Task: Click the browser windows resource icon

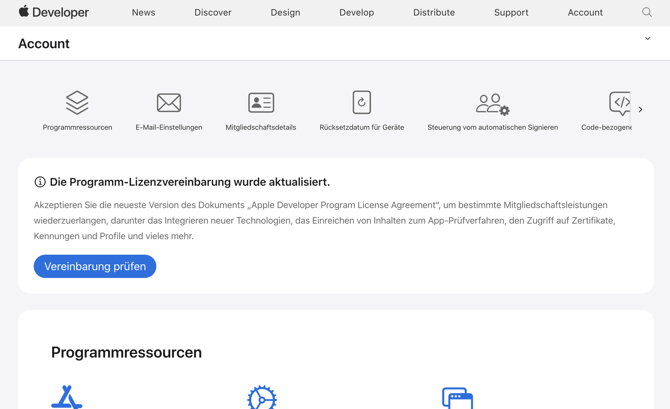Action: click(x=457, y=398)
